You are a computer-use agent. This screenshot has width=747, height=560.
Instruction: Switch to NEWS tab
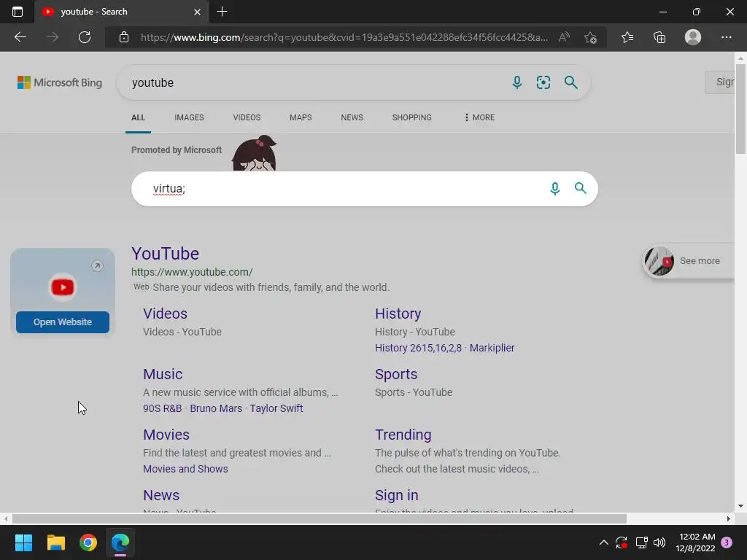[352, 117]
